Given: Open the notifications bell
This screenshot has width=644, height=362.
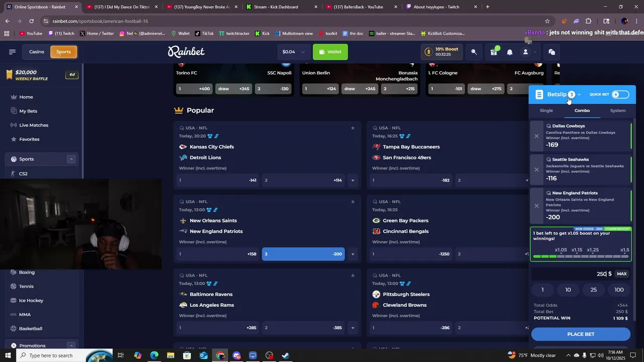Looking at the screenshot, I should tap(510, 52).
